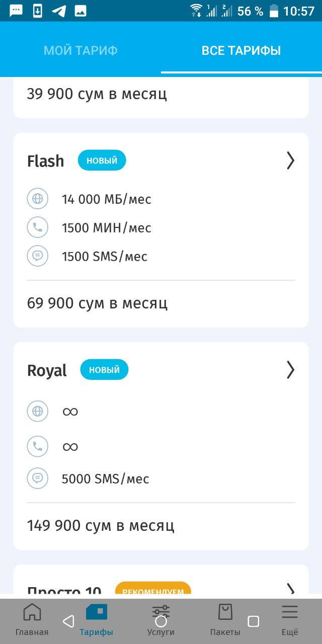Tap the РЕКОМЕНДУЕМ badge on Просто 10
Image resolution: width=322 pixels, height=644 pixels.
click(x=153, y=589)
